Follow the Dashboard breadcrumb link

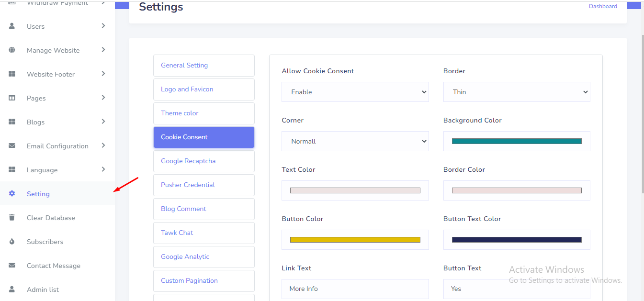(603, 6)
